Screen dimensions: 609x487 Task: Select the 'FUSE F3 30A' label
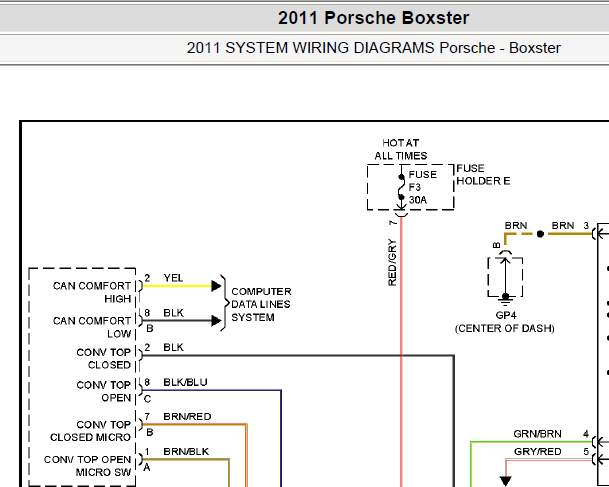pos(423,187)
